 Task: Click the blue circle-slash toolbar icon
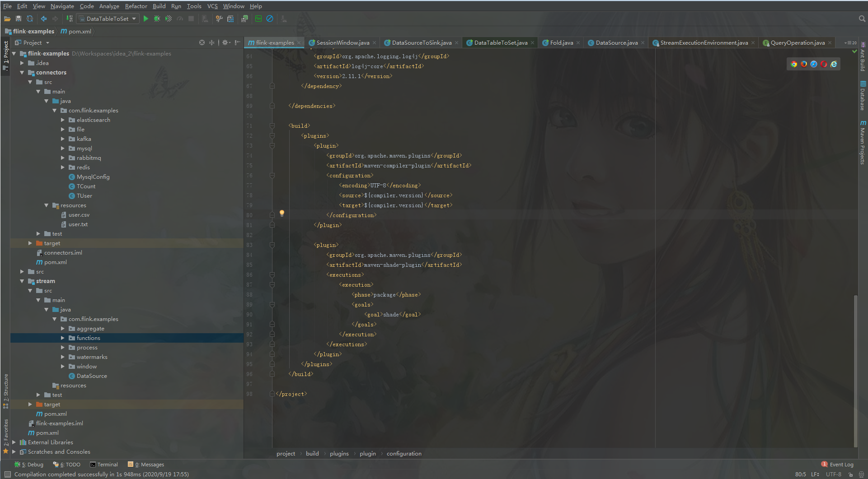pyautogui.click(x=270, y=19)
